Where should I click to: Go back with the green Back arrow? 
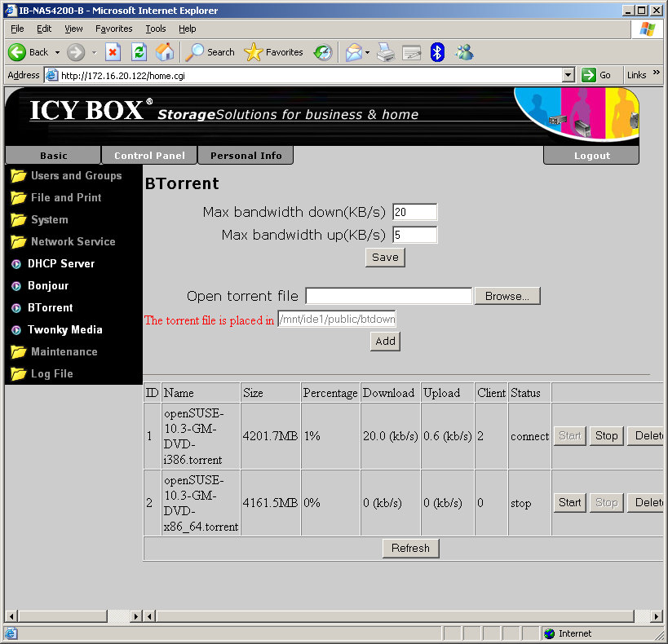tap(28, 52)
